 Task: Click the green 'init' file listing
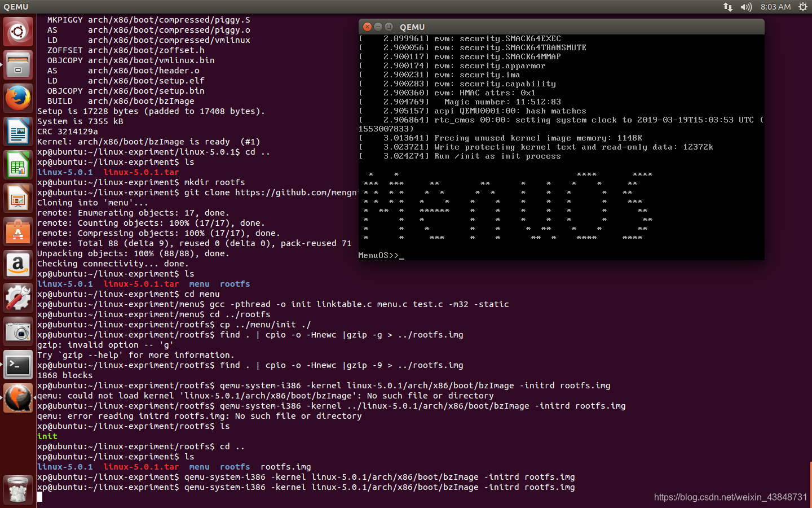click(47, 436)
